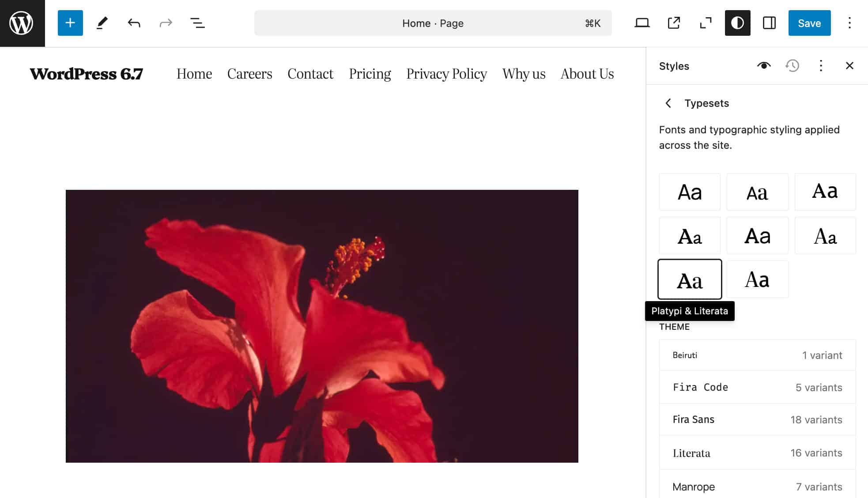The image size is (868, 498).
Task: Open the WordPress site menu
Action: (22, 23)
